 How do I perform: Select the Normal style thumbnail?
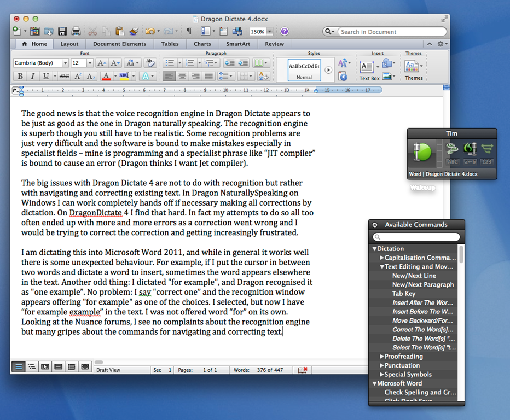(x=304, y=70)
